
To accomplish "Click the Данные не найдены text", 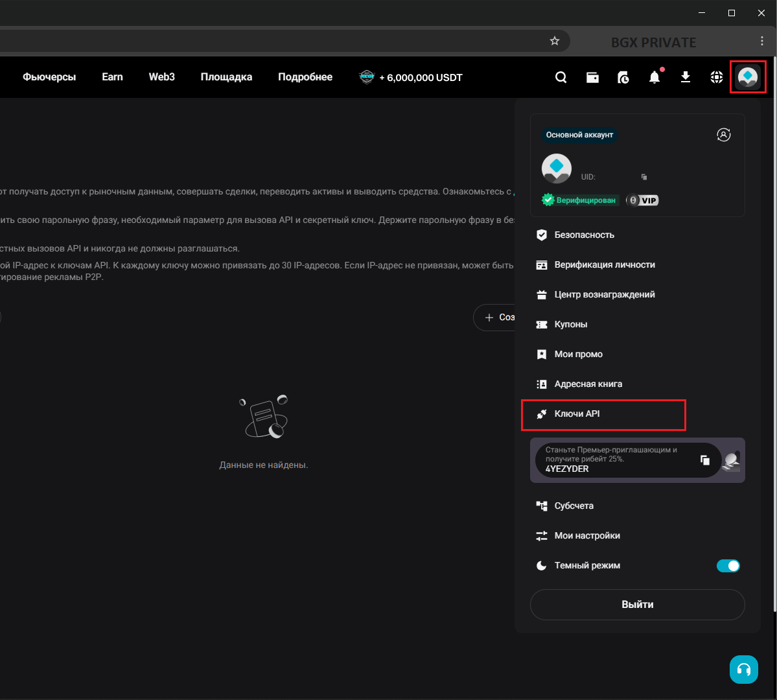I will point(264,465).
